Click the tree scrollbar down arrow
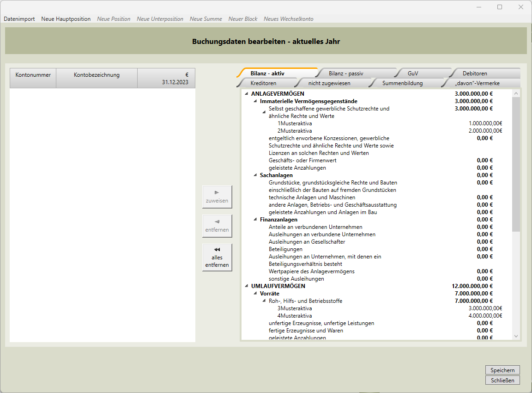 (516, 336)
